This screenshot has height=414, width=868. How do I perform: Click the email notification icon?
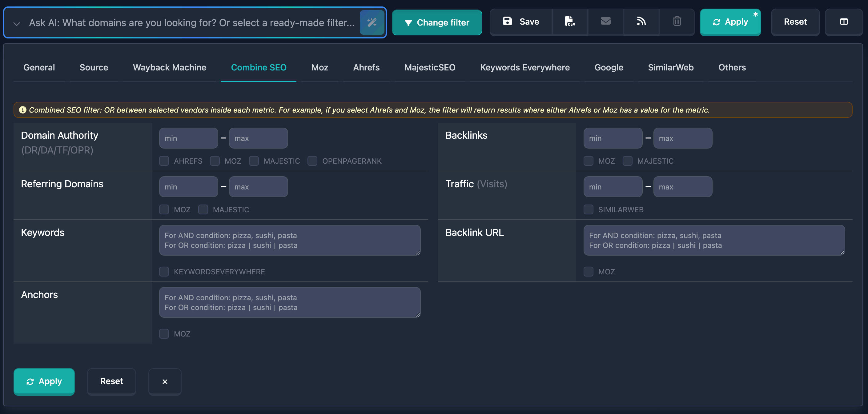[605, 21]
